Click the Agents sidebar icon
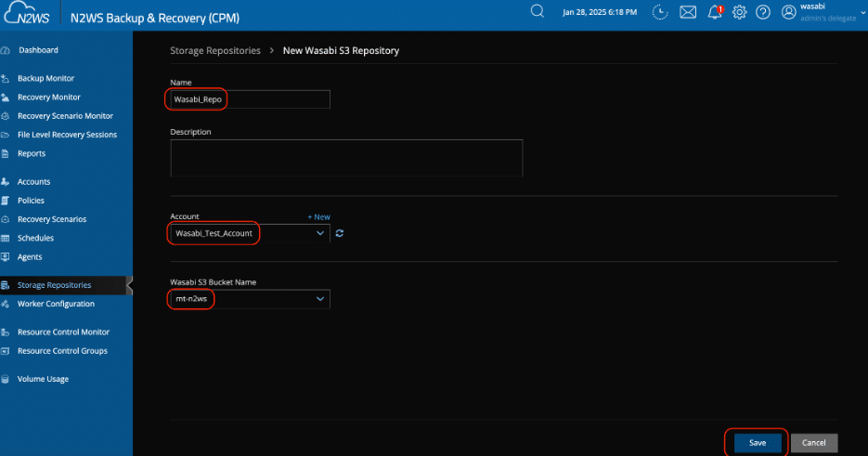Screen dimensions: 868x456 click(x=6, y=257)
